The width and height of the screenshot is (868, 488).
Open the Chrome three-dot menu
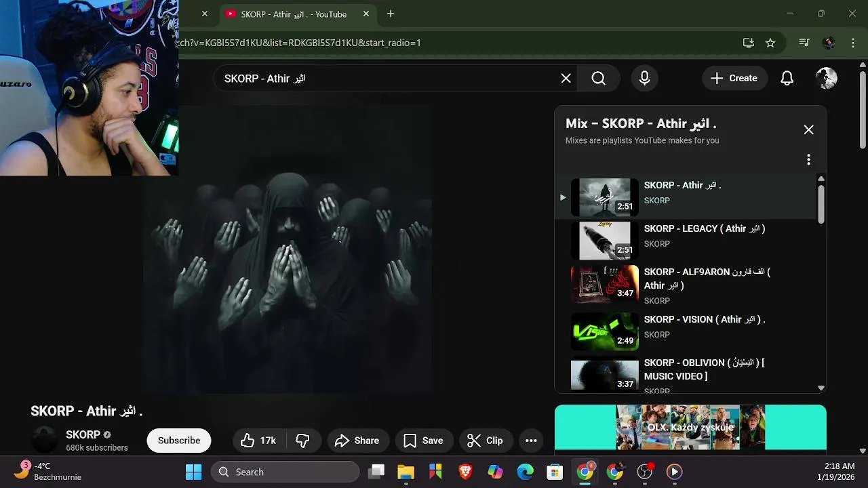853,43
